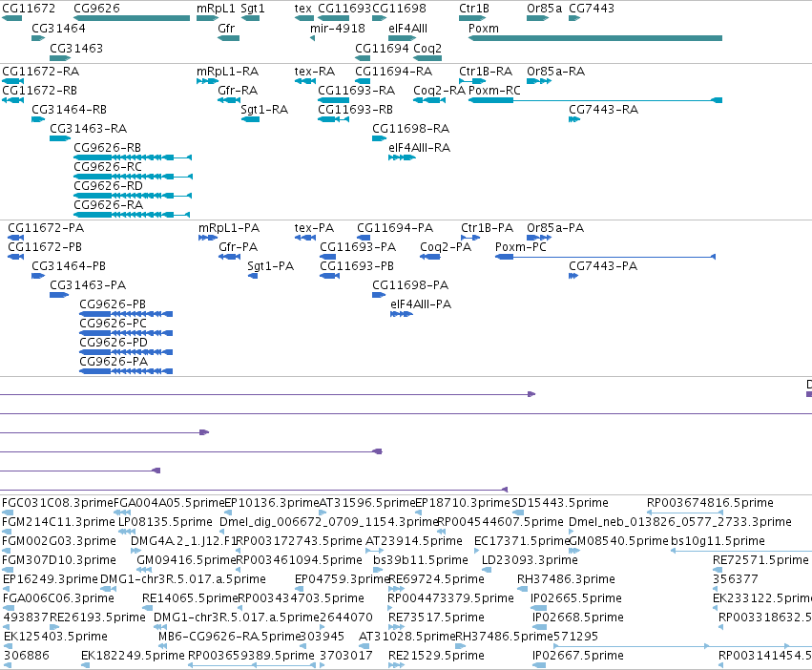Screen dimensions: 812x670
Task: Open transcript CG9626-RD
Action: (x=108, y=186)
